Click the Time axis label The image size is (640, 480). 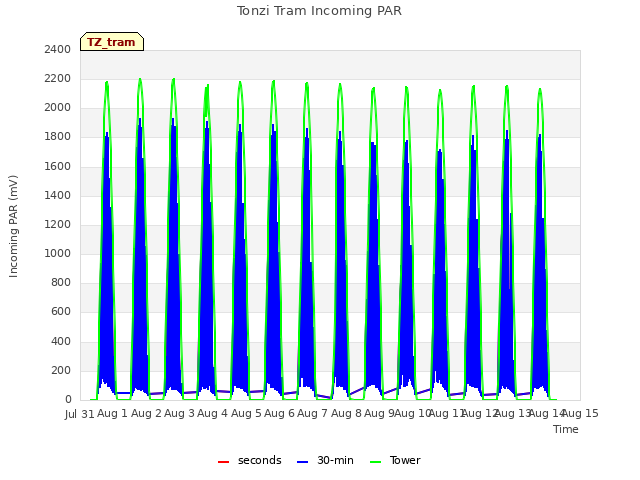(566, 429)
